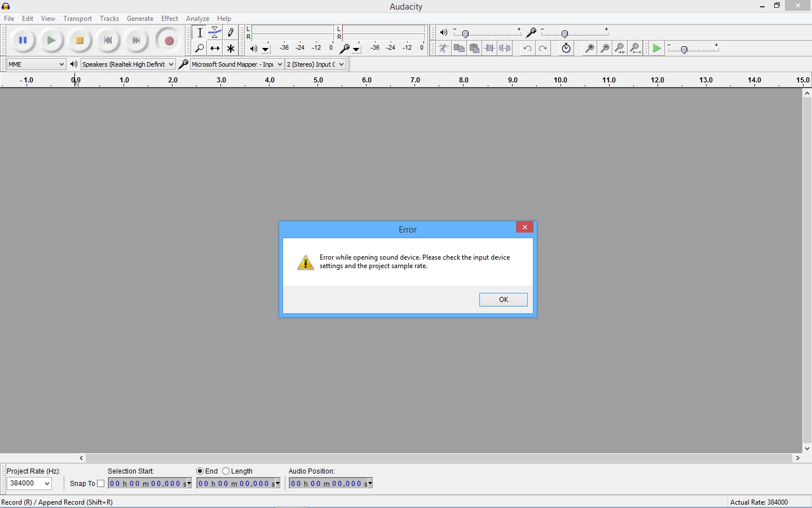Open the Microsoft Sound Mapper input dropdown
The image size is (812, 508).
click(237, 64)
